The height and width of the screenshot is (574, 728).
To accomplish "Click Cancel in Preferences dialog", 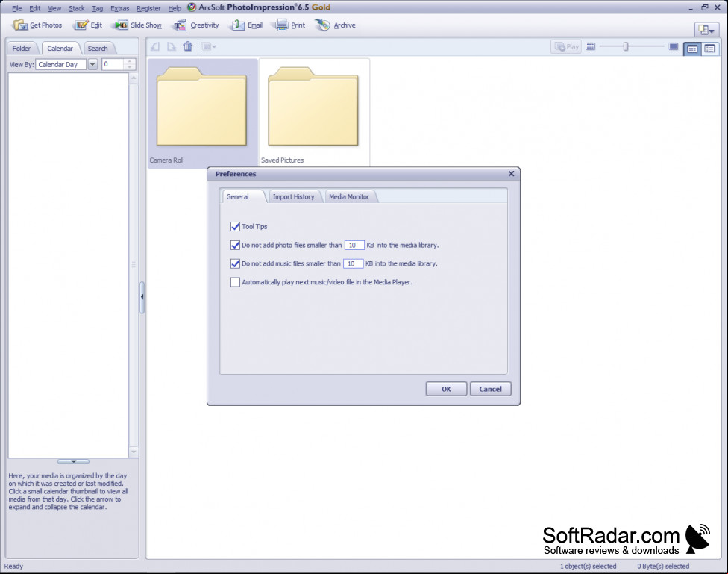I will point(490,389).
